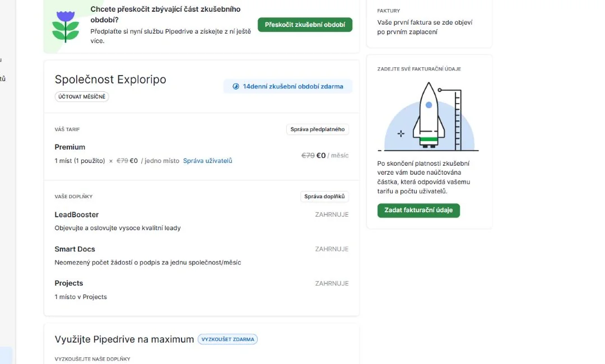Screen dimensions: 605x364
Task: Open the Správa uživatelů link
Action: [208, 161]
